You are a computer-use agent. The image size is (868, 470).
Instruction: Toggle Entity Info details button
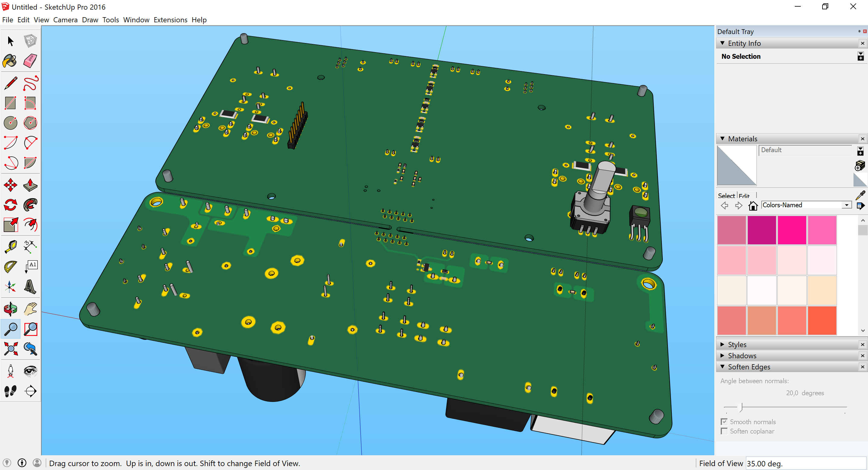coord(860,56)
